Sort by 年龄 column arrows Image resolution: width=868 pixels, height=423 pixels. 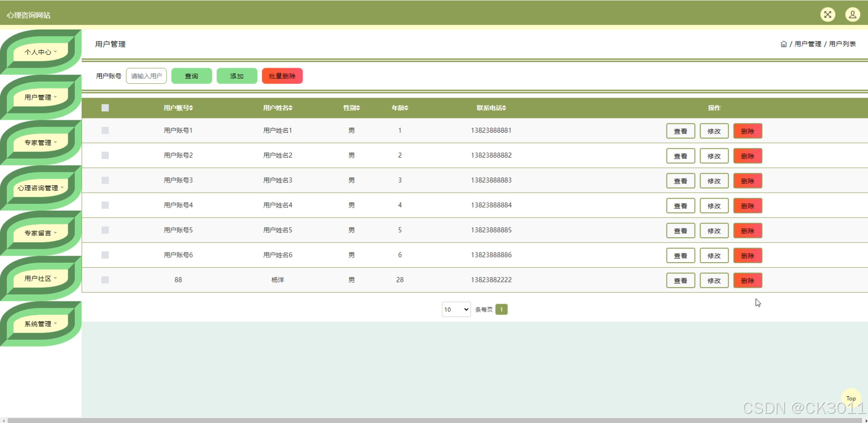406,108
